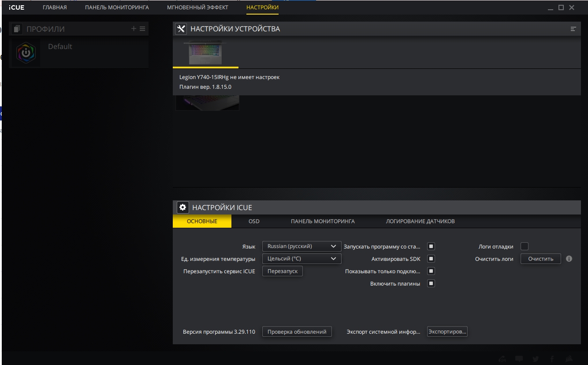
Task: Toggle the Активировать SDK checkbox
Action: tap(432, 259)
